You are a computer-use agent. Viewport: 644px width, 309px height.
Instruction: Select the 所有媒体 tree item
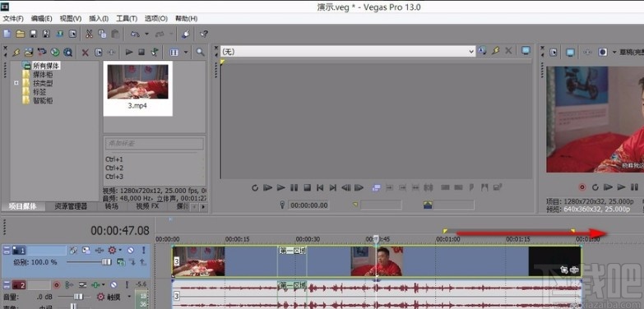46,65
